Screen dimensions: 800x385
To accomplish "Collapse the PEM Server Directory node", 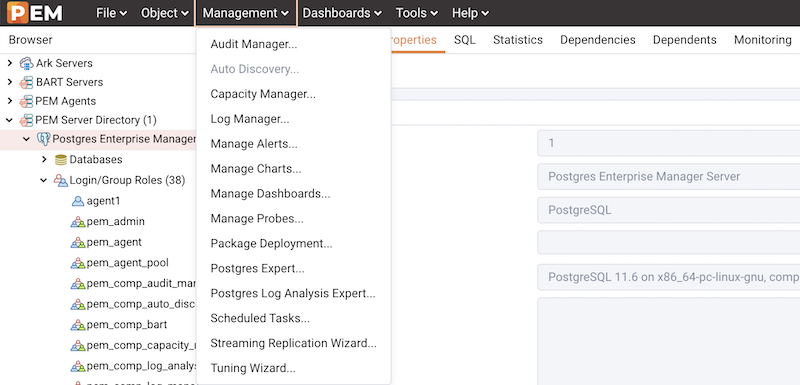I will point(10,120).
